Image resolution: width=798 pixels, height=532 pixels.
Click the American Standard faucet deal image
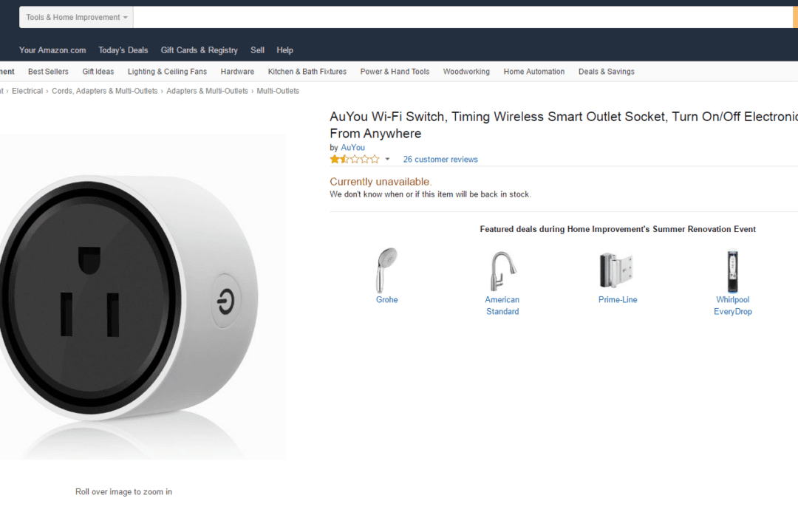point(502,270)
